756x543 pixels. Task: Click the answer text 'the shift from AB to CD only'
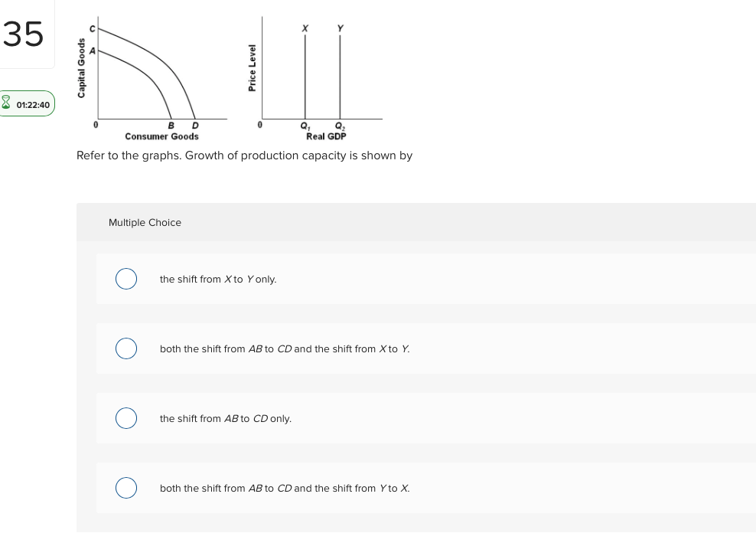coord(225,418)
